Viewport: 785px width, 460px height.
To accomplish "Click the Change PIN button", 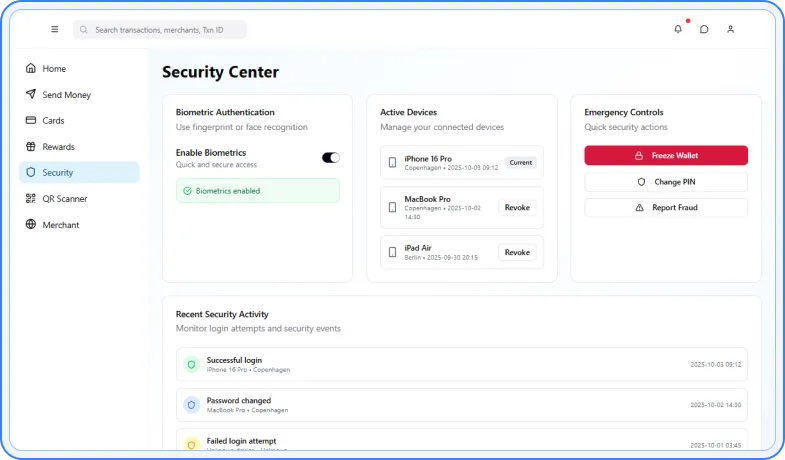I will click(x=666, y=182).
